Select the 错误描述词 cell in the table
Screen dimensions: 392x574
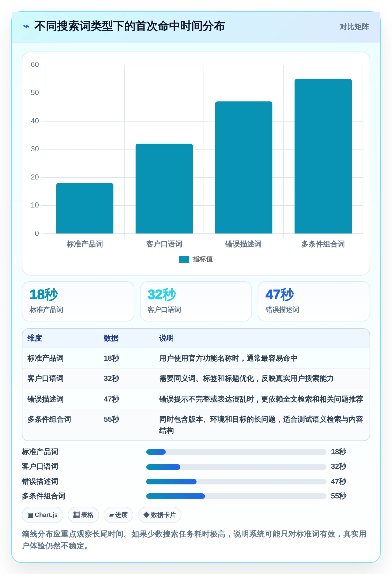pos(45,399)
